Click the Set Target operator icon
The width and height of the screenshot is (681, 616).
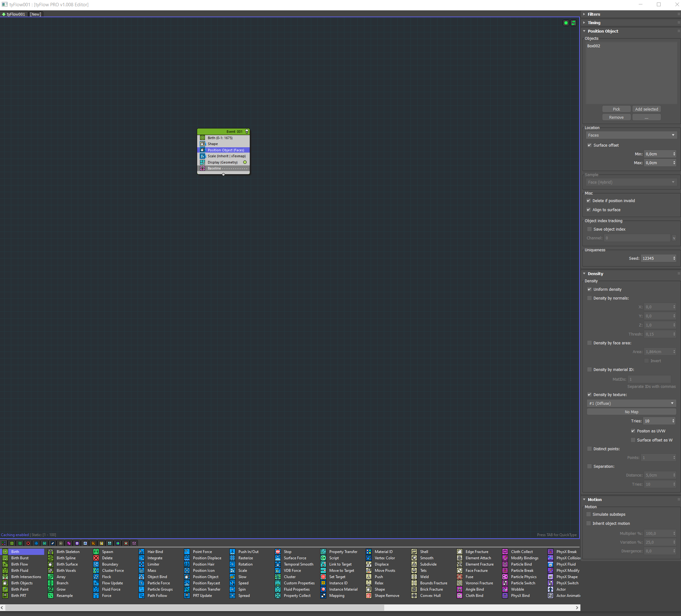coord(323,577)
